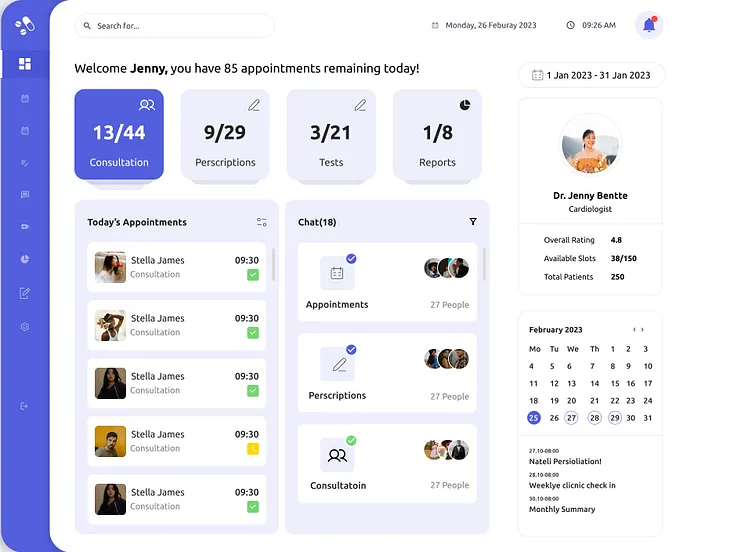
Task: Select circled date 27 in calendar
Action: point(571,418)
